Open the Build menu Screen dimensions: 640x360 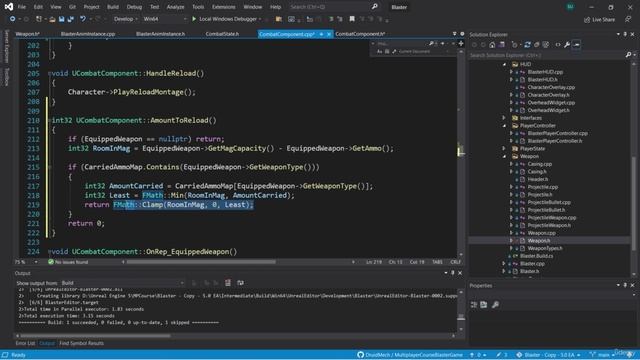click(x=113, y=7)
